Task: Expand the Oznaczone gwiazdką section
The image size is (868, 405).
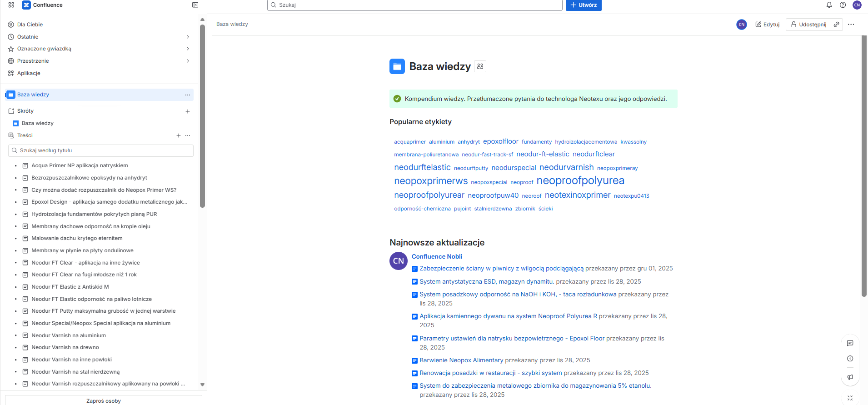Action: 188,49
